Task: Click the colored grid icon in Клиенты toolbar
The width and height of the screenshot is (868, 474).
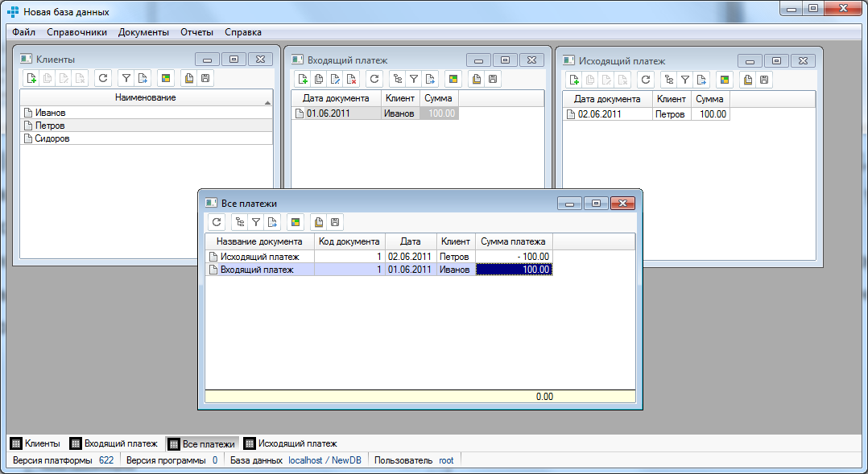Action: [x=165, y=78]
